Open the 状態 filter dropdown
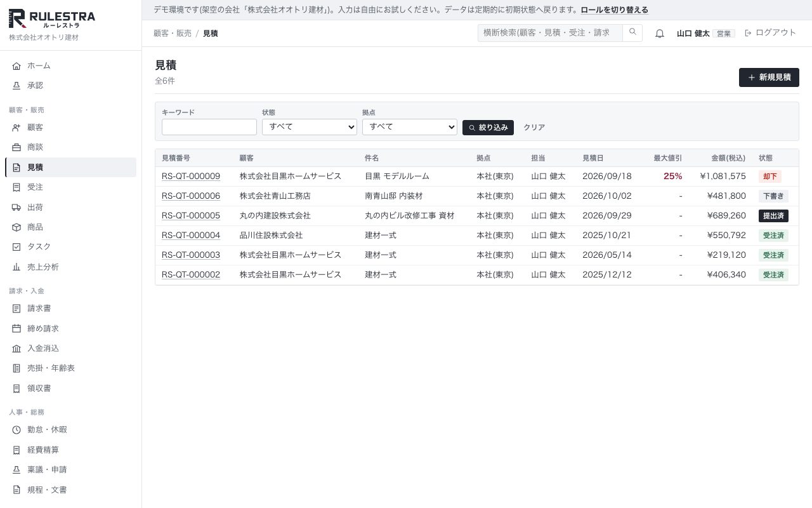The image size is (812, 508). (x=310, y=127)
